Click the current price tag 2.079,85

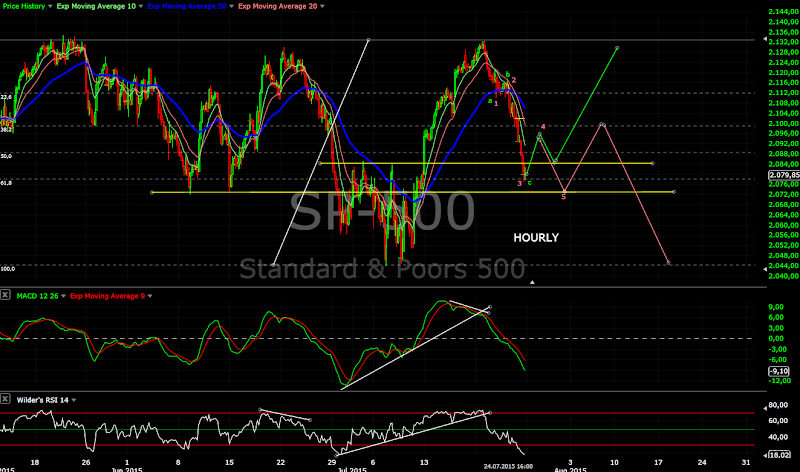click(x=784, y=175)
